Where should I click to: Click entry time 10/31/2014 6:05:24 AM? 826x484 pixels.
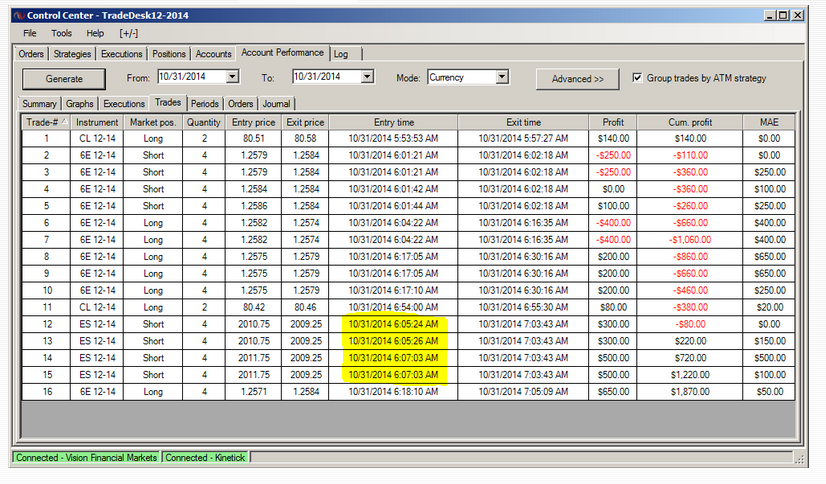(x=394, y=324)
